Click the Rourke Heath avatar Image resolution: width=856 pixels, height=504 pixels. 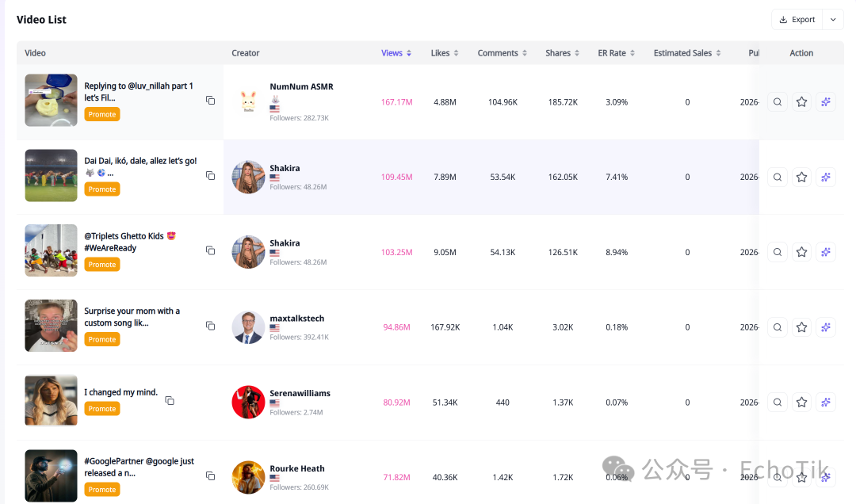point(248,477)
